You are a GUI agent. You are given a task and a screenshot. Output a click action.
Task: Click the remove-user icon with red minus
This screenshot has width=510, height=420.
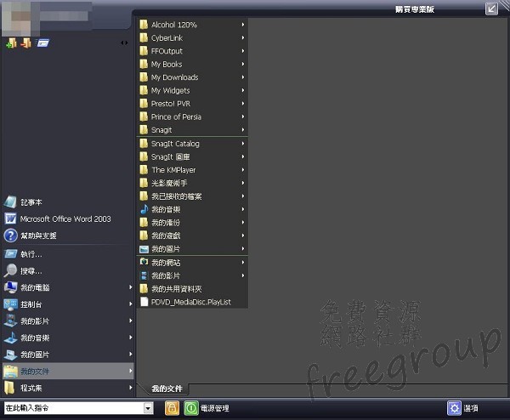pos(26,43)
